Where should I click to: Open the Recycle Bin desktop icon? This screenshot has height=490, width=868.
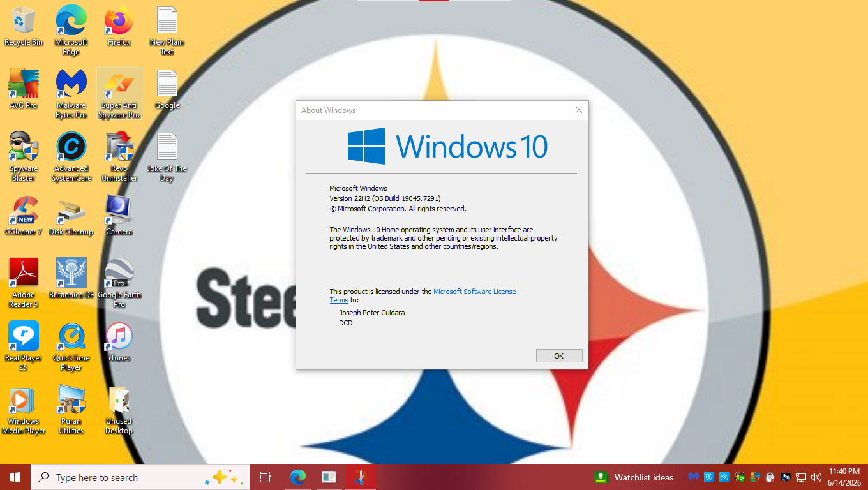click(x=24, y=27)
